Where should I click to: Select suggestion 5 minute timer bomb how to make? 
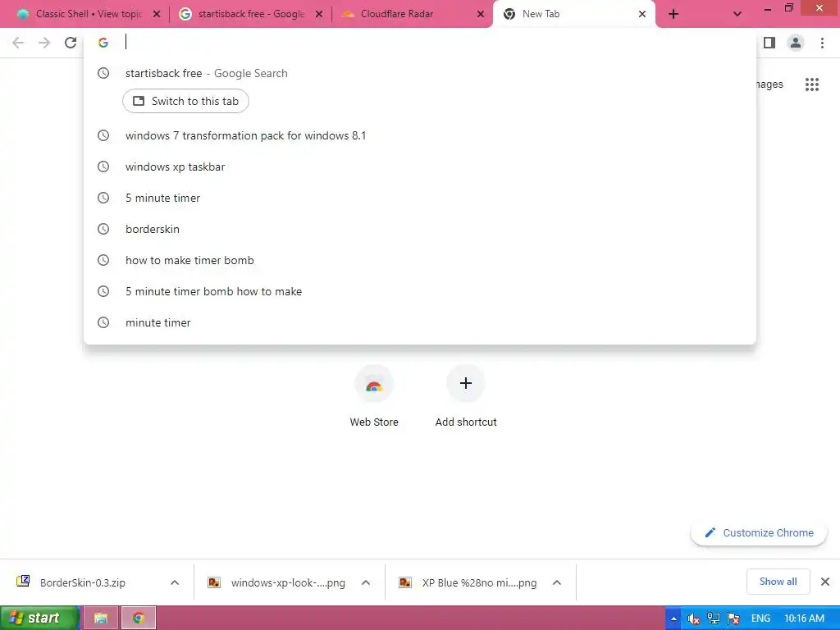(x=420, y=291)
